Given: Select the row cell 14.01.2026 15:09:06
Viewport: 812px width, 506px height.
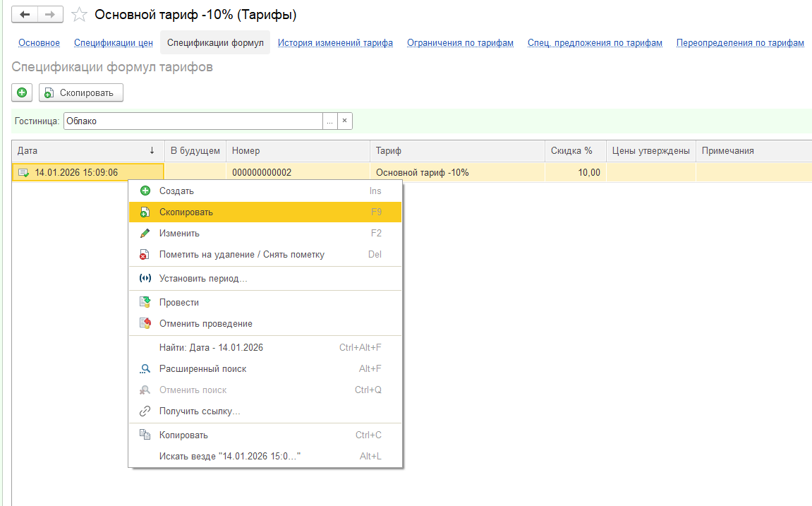Looking at the screenshot, I should tap(87, 172).
